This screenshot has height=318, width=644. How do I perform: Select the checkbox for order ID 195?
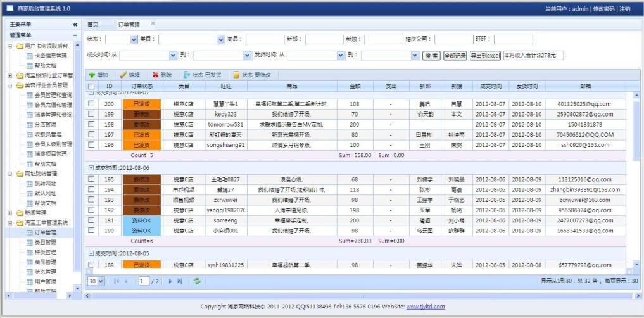[x=91, y=180]
